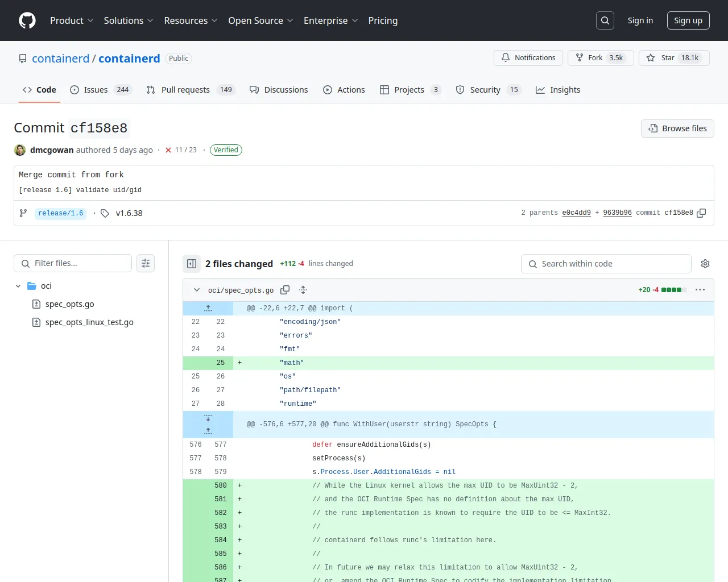
Task: Click the 11 / 23 checks status
Action: [186, 150]
